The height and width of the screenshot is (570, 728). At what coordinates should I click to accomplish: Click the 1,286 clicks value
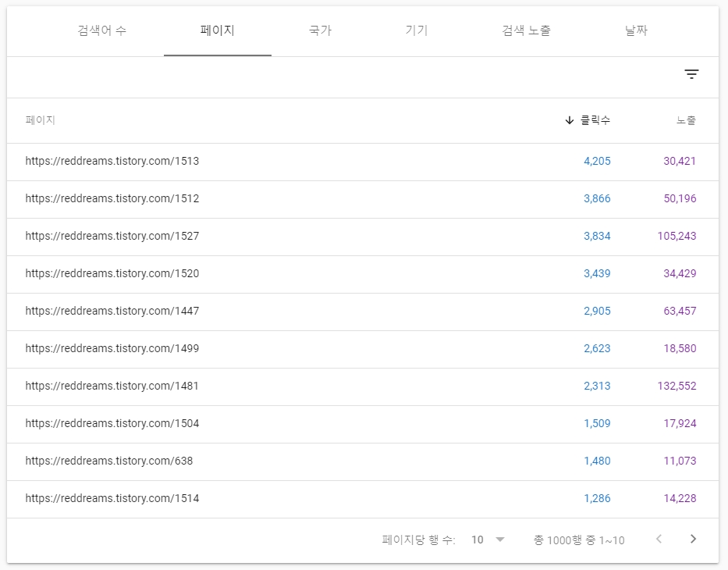tap(597, 498)
